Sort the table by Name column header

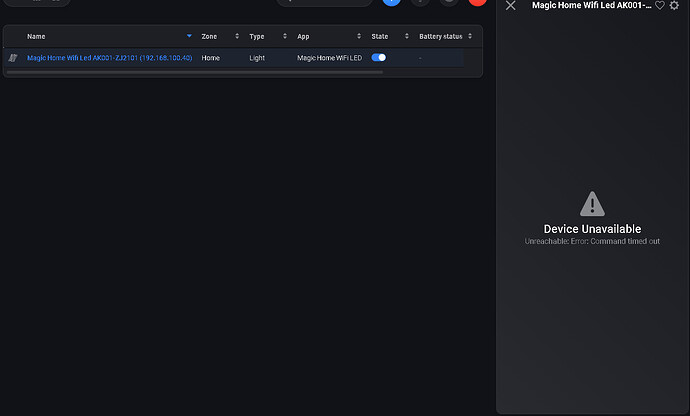36,37
